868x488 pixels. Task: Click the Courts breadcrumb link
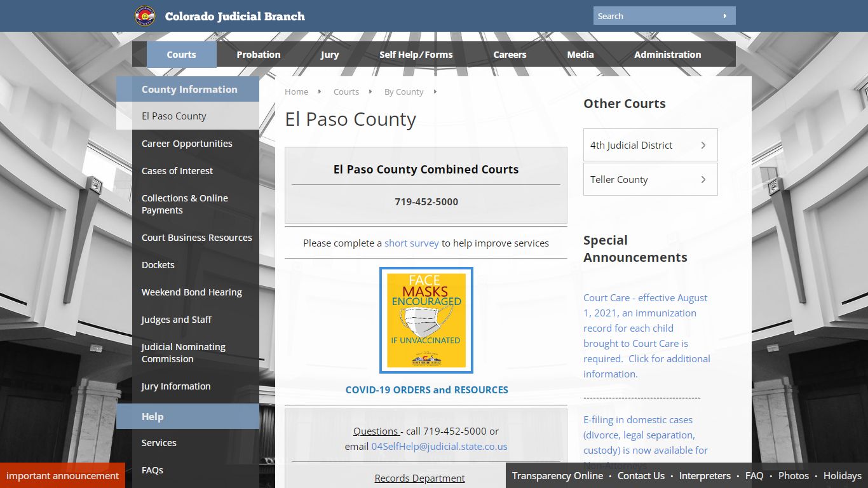tap(346, 91)
